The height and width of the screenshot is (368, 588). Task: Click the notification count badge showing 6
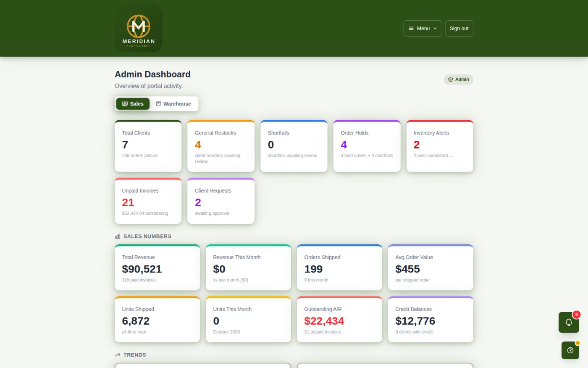point(577,315)
